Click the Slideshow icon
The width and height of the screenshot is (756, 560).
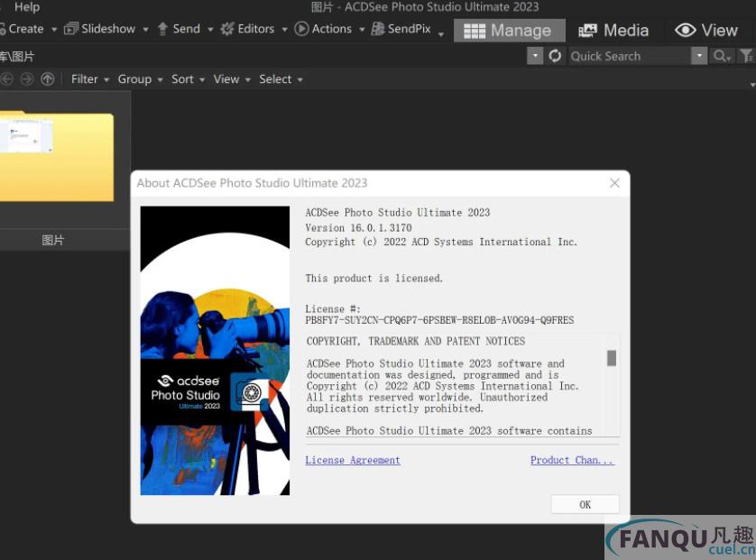71,29
